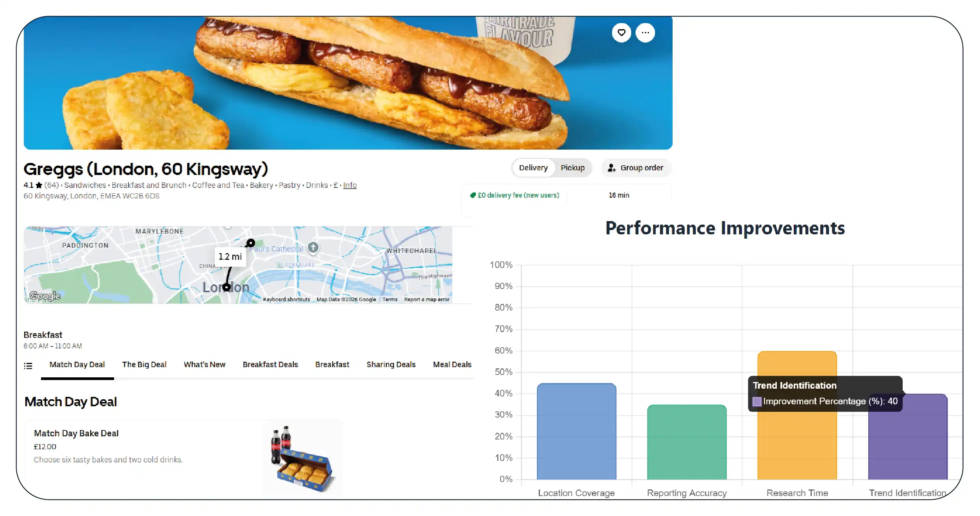This screenshot has width=980, height=516.
Task: Click the store address 60 Kingsway, London
Action: (x=91, y=196)
